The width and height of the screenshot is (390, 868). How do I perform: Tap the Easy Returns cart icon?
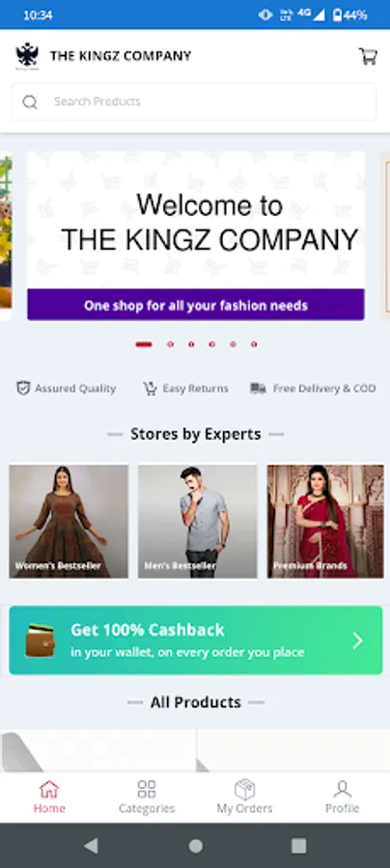[150, 389]
